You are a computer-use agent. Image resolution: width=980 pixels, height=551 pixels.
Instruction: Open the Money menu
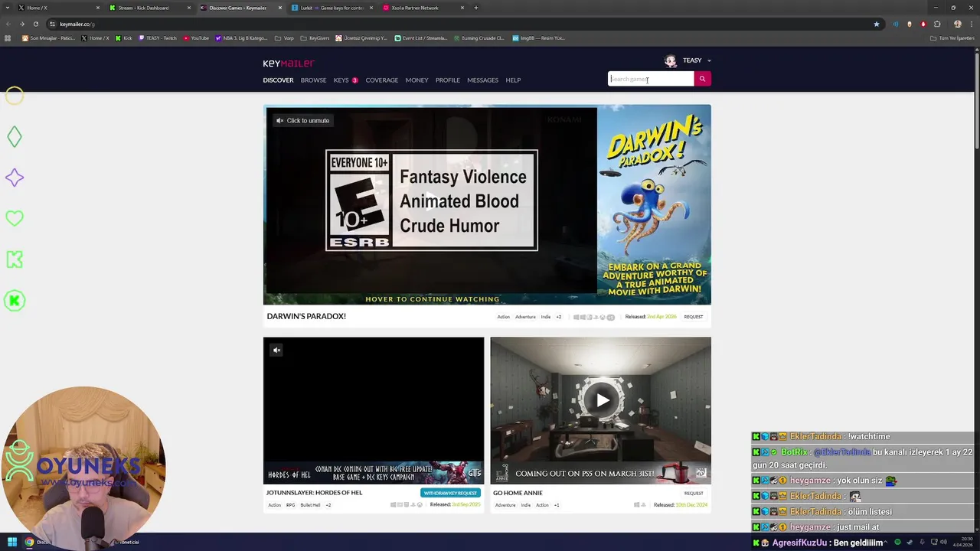[416, 80]
